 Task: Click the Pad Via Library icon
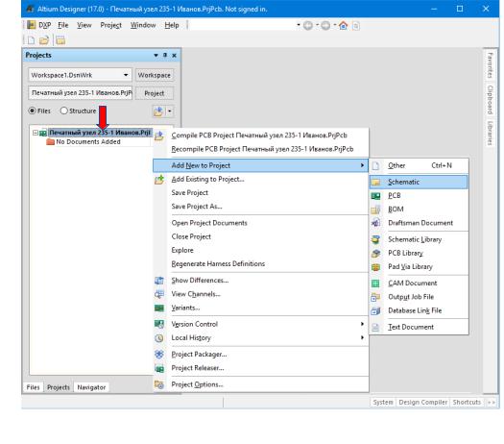point(375,267)
